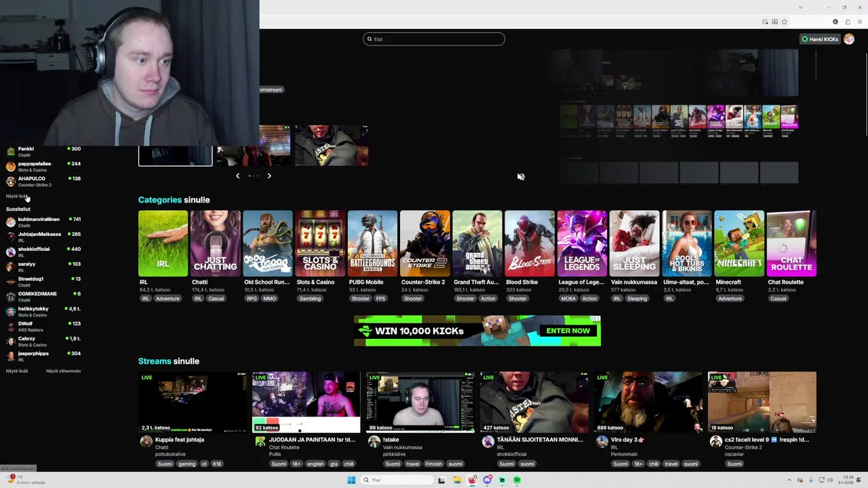Open the PUBG Mobile Battlegrounds category card
This screenshot has height=488, width=868.
click(x=372, y=243)
